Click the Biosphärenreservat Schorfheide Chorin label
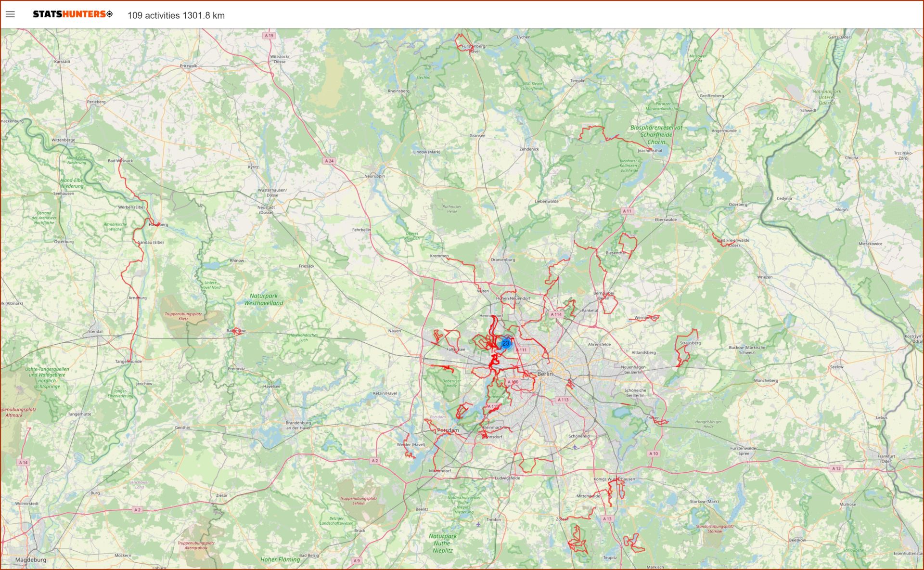The image size is (924, 570). click(x=656, y=135)
